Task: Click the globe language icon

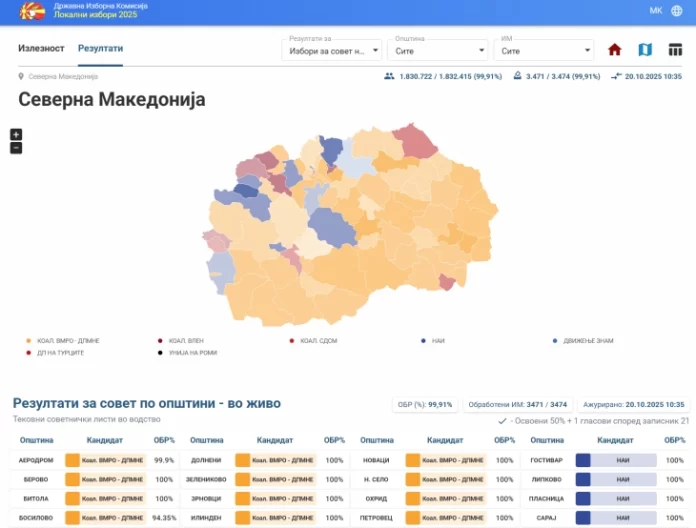Action: click(x=677, y=10)
